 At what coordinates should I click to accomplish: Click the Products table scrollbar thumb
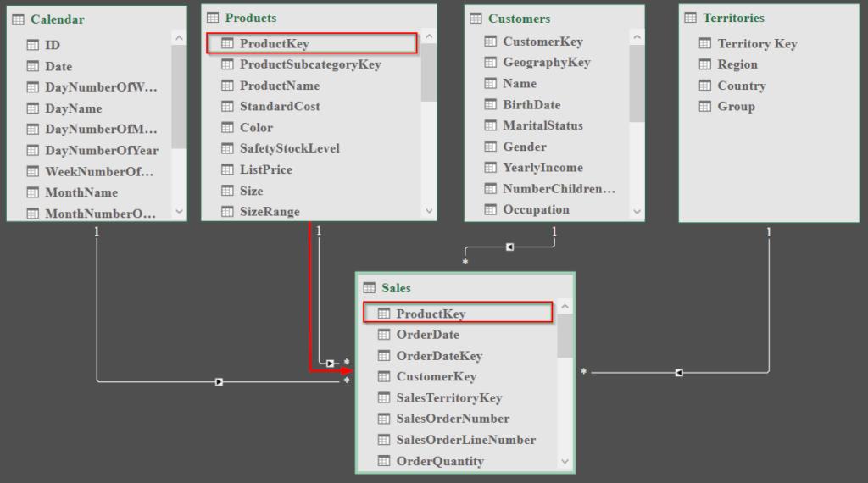coord(428,73)
